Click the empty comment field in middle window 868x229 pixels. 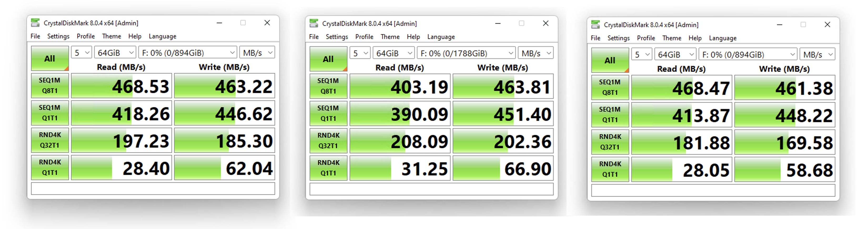coord(431,189)
